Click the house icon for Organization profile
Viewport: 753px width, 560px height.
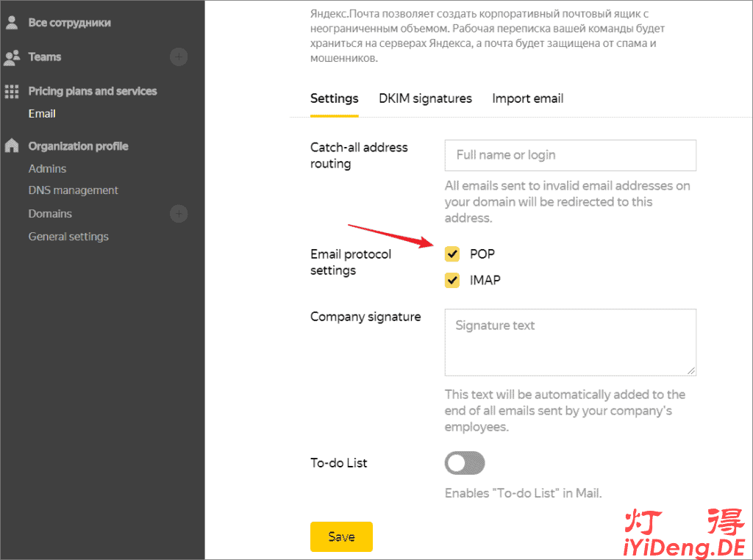(12, 146)
